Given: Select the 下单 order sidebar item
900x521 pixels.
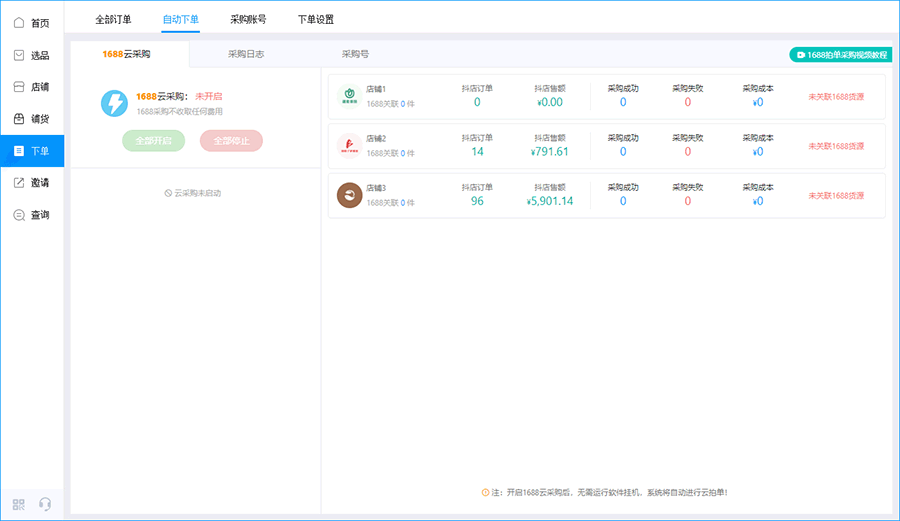Looking at the screenshot, I should tap(32, 151).
